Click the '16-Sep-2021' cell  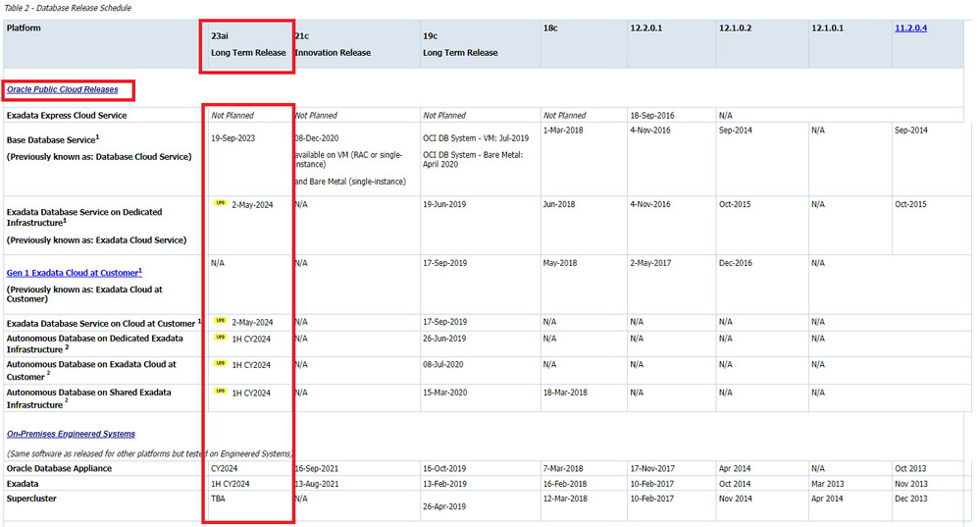pyautogui.click(x=316, y=468)
